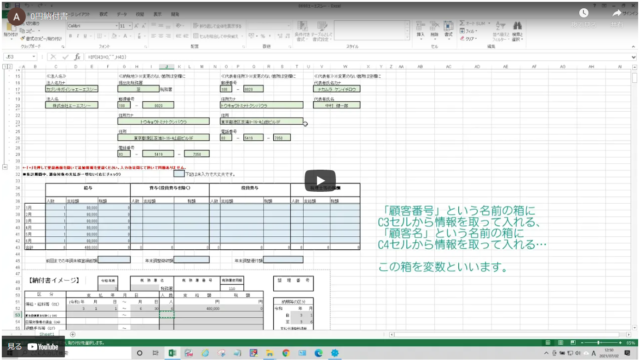Click the AutoSum sigma icon

coord(462,23)
